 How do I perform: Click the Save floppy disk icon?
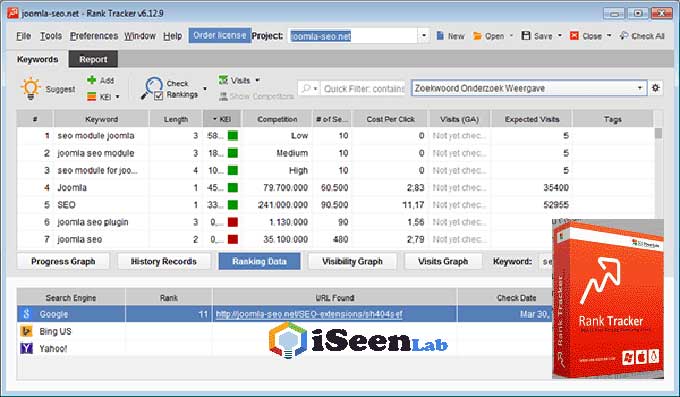coord(526,36)
